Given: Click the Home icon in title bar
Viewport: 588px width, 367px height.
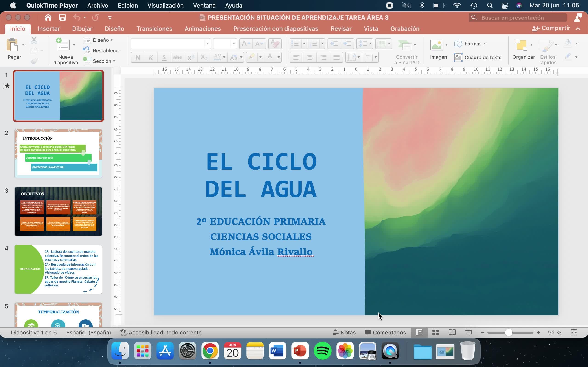Looking at the screenshot, I should (48, 17).
